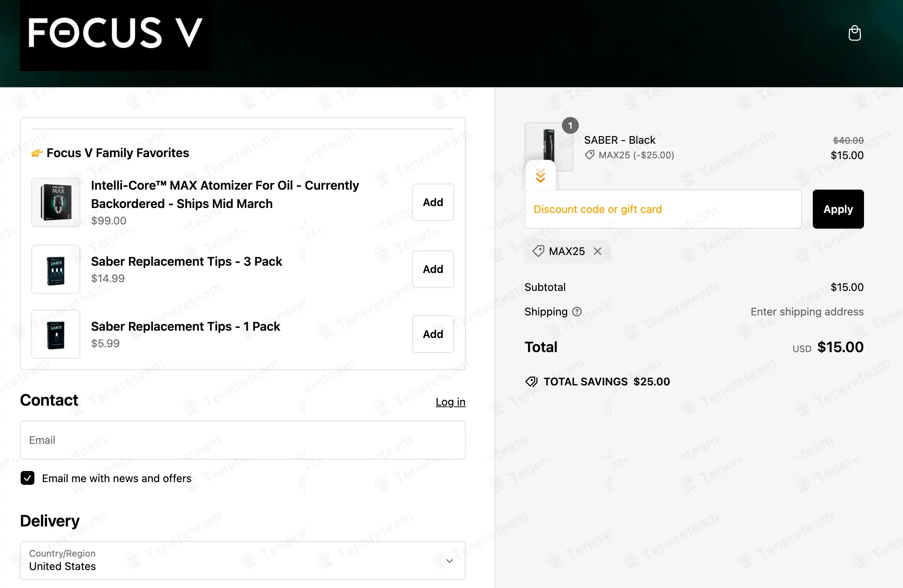
Task: Open the shopping bag cart icon
Action: coord(854,33)
